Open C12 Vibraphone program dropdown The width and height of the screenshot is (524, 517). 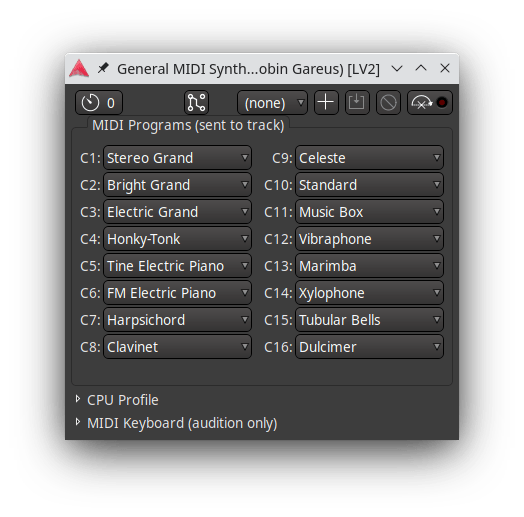(x=370, y=239)
